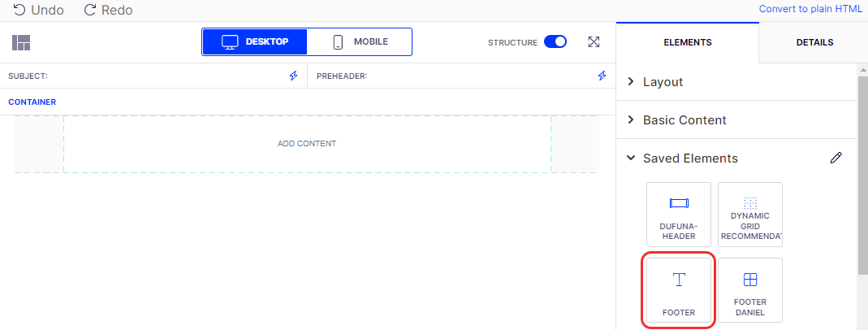Collapse the Saved Elements section
868x330 pixels.
pos(689,158)
